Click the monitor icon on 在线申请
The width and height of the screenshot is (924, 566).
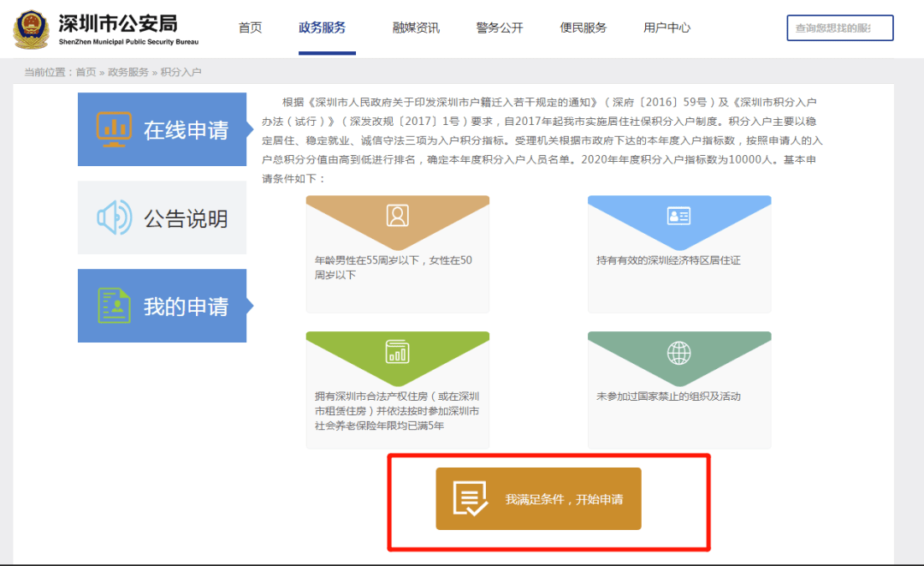click(x=112, y=129)
